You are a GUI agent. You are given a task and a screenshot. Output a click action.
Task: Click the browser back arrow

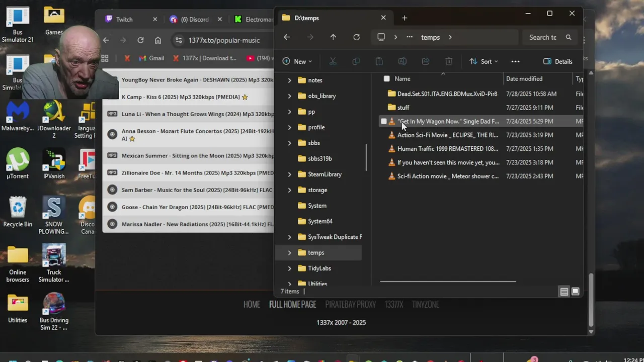(106, 40)
